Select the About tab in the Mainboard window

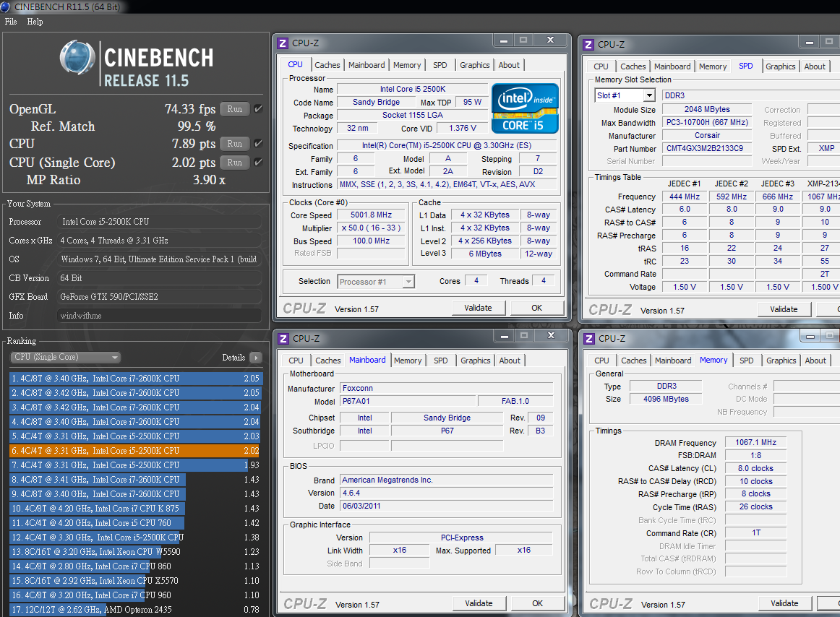[510, 361]
